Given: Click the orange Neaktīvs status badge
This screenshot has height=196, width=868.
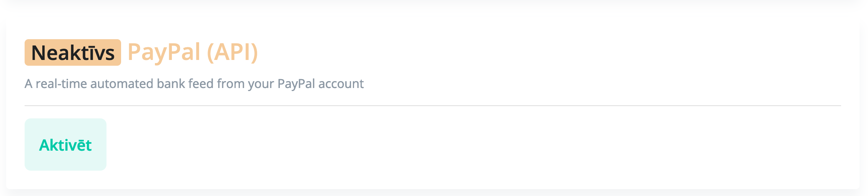Looking at the screenshot, I should 73,53.
